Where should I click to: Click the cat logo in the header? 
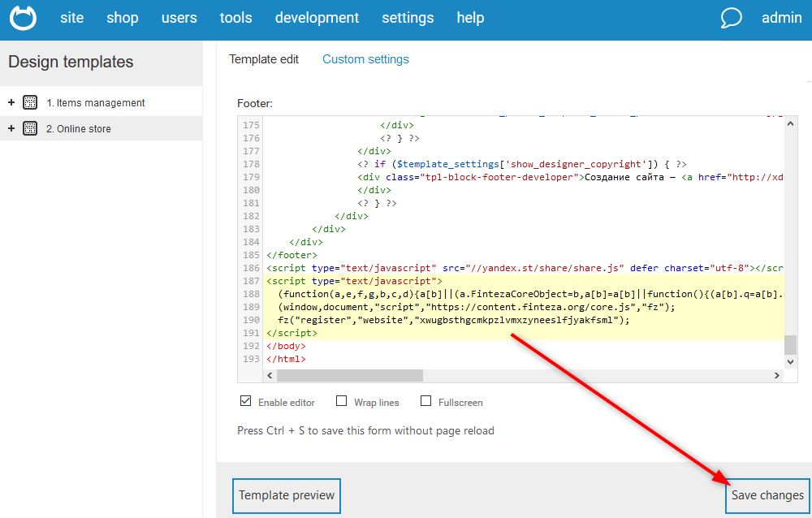pos(23,18)
